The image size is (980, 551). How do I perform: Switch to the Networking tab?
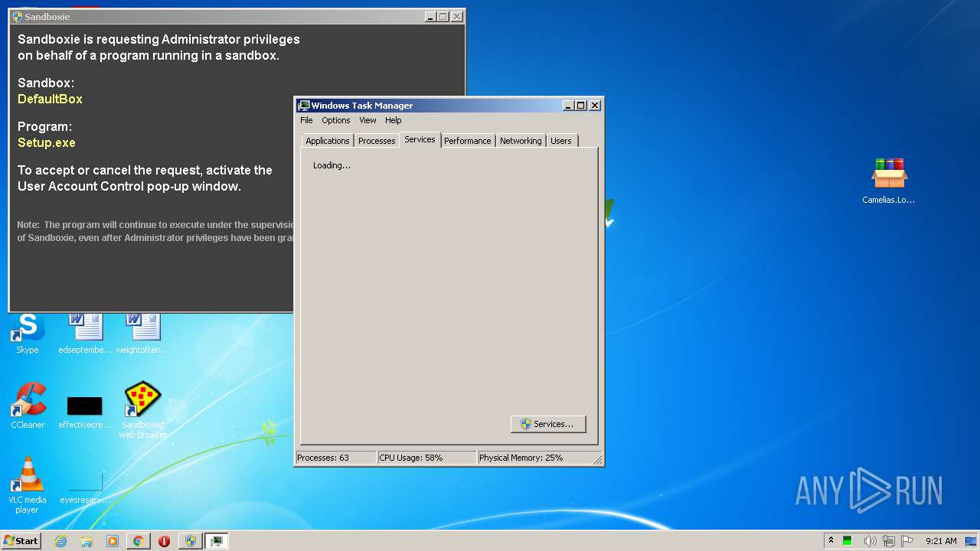pyautogui.click(x=521, y=141)
